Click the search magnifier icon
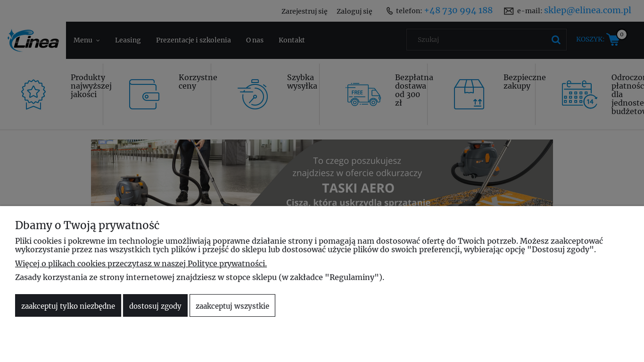 coord(556,40)
